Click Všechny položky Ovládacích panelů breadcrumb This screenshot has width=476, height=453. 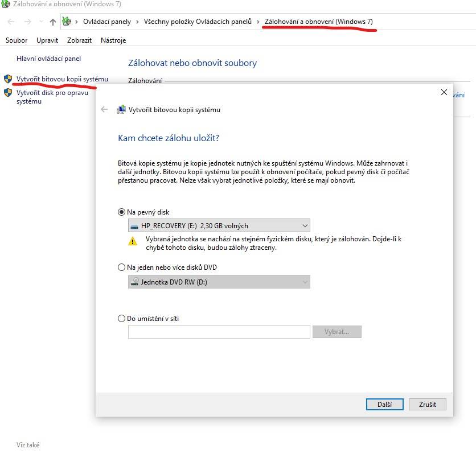coord(198,22)
